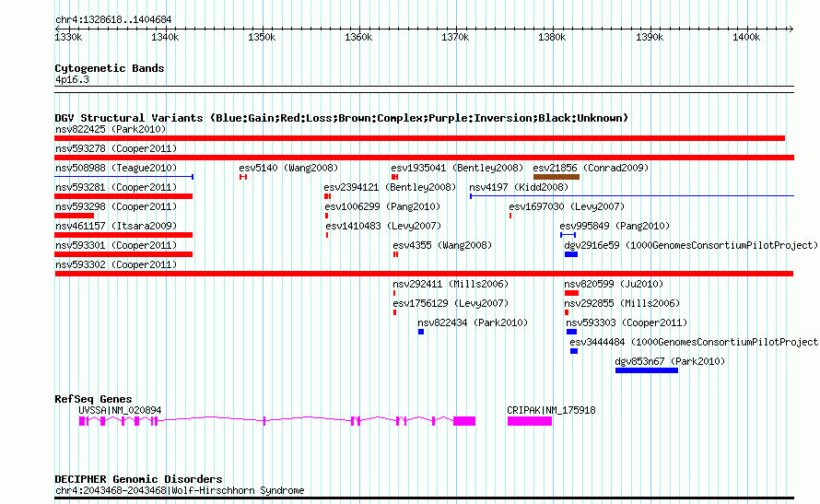Screen dimensions: 820x504
Task: Select the esv21856 (Conrad2009) label
Action: point(591,168)
